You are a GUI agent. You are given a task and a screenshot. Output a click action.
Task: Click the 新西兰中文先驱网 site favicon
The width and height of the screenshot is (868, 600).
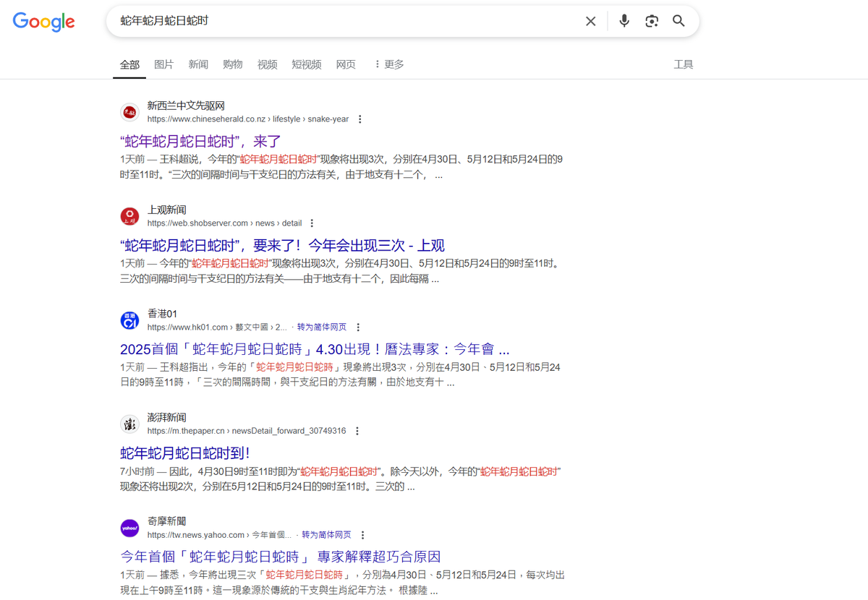(129, 112)
